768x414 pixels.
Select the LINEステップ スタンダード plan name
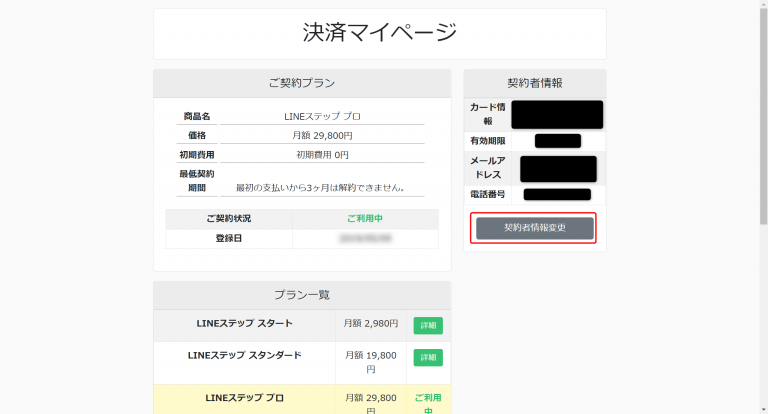(244, 355)
